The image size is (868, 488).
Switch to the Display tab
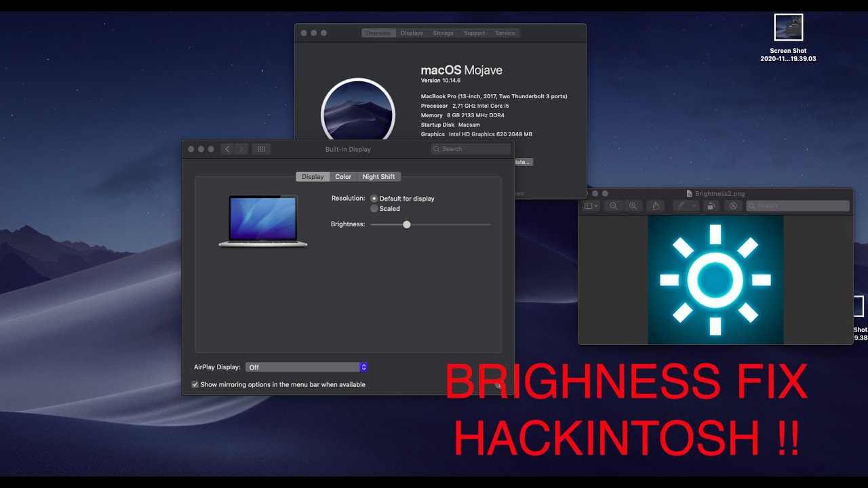click(313, 177)
